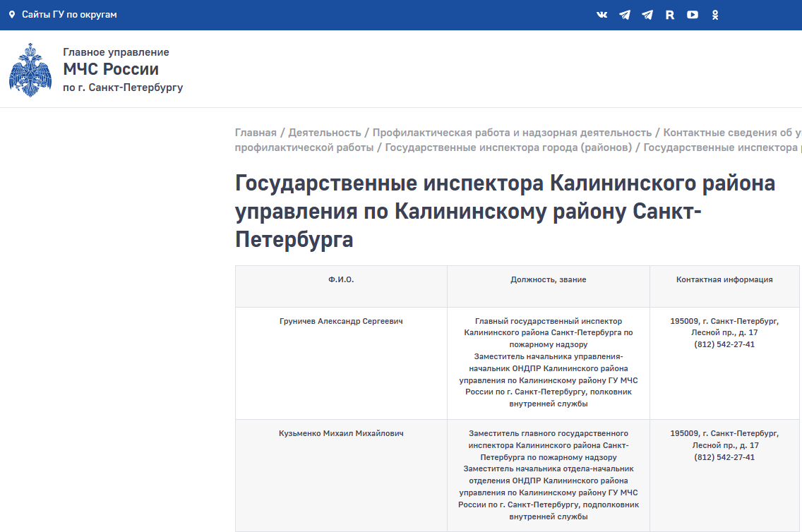Go to Главная breadcrumb

pos(256,133)
